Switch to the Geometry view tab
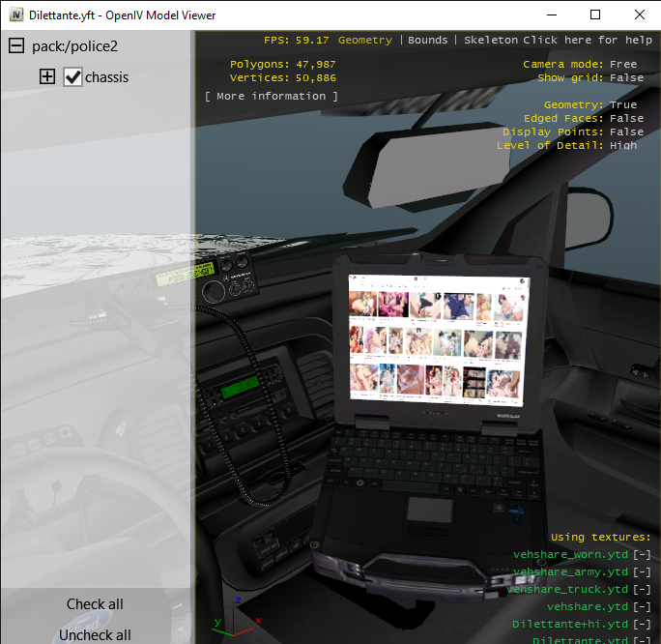This screenshot has height=644, width=661. [365, 41]
